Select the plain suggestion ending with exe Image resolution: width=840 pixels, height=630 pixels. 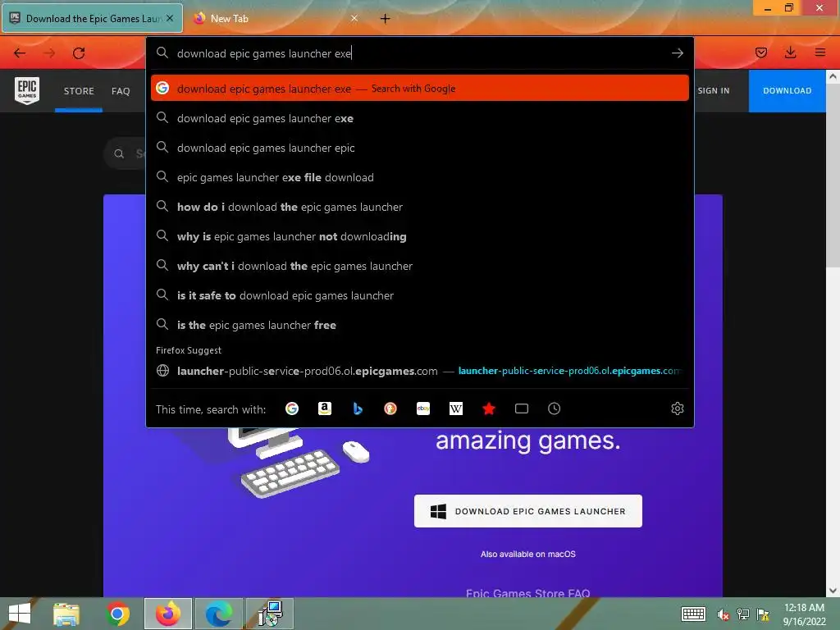pyautogui.click(x=419, y=118)
